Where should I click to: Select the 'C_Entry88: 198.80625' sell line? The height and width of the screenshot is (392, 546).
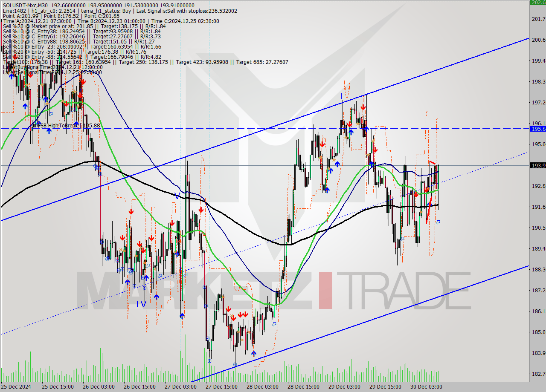79,41
